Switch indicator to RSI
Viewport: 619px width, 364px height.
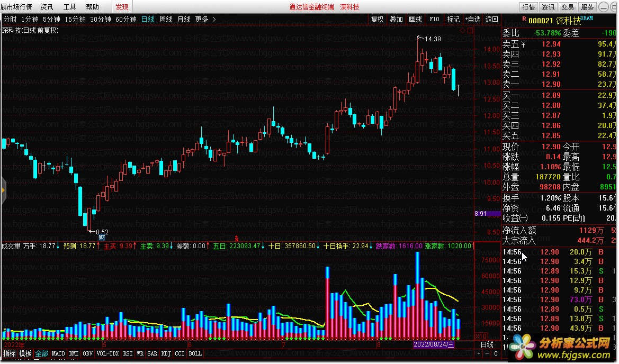[x=128, y=353]
